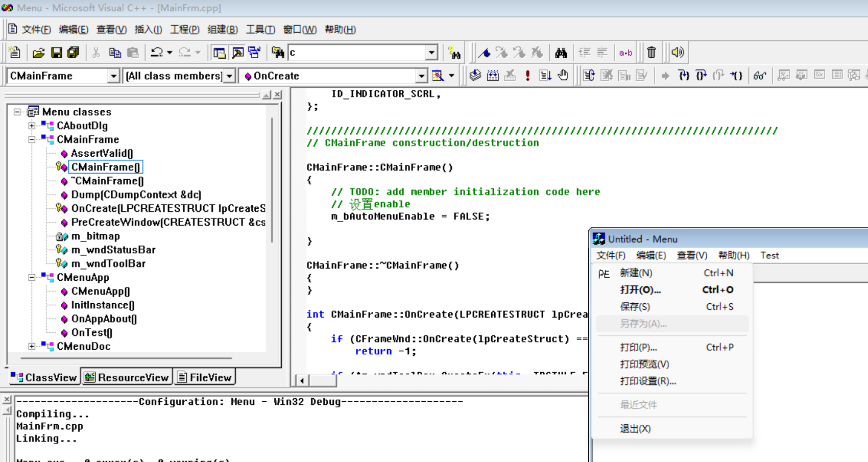
Task: Run program with red exclamation icon
Action: click(x=527, y=76)
